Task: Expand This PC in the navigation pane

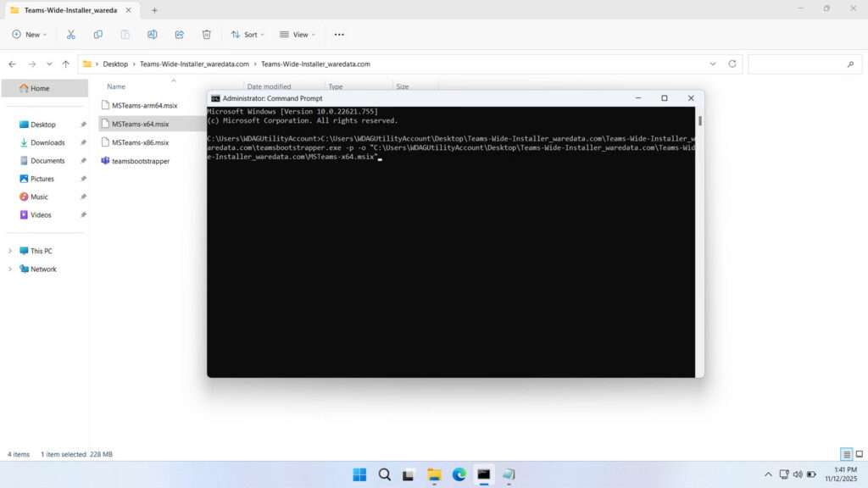Action: pos(11,251)
